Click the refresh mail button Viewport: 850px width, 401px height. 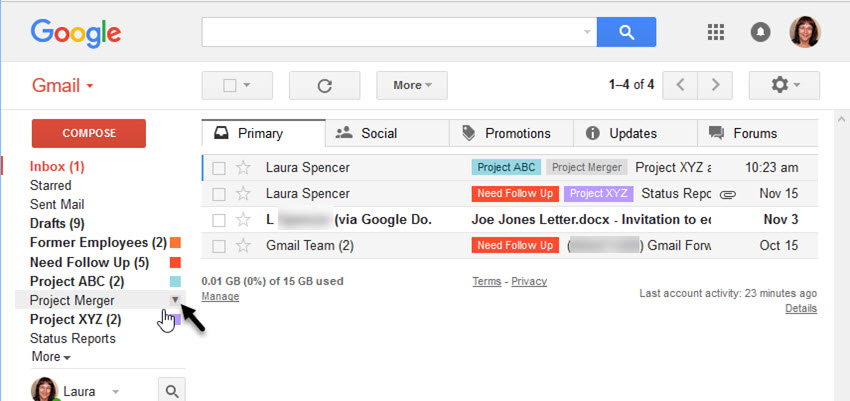pos(324,85)
